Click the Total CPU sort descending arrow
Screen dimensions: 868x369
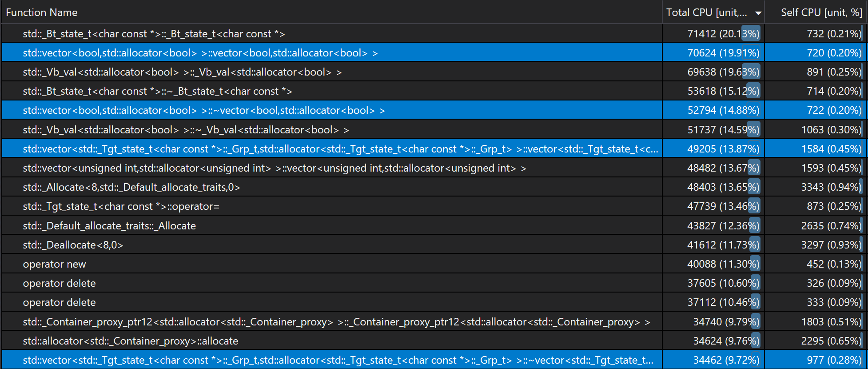click(x=758, y=13)
